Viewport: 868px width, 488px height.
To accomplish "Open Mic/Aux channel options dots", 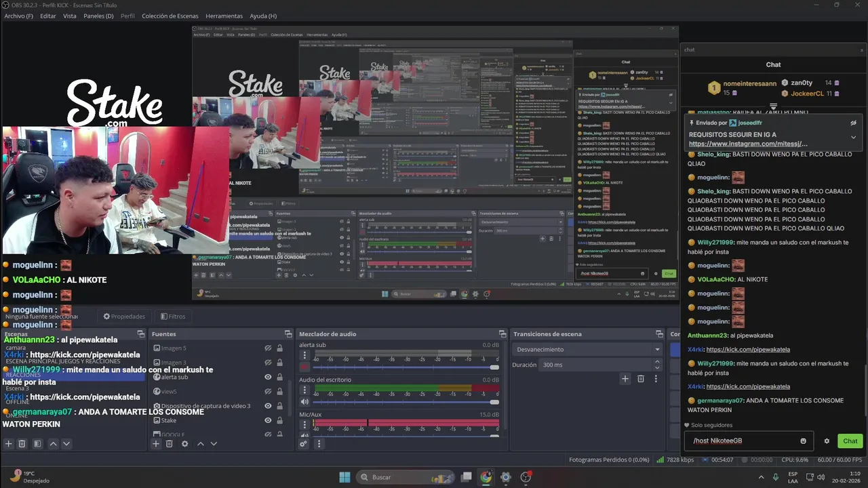I will click(x=305, y=424).
